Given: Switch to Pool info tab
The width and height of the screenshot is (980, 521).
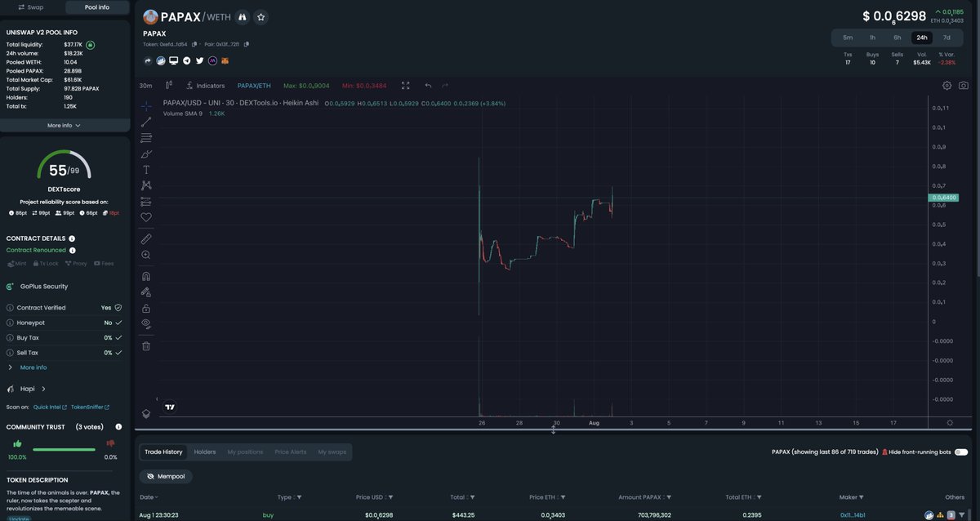Looking at the screenshot, I should pos(97,7).
